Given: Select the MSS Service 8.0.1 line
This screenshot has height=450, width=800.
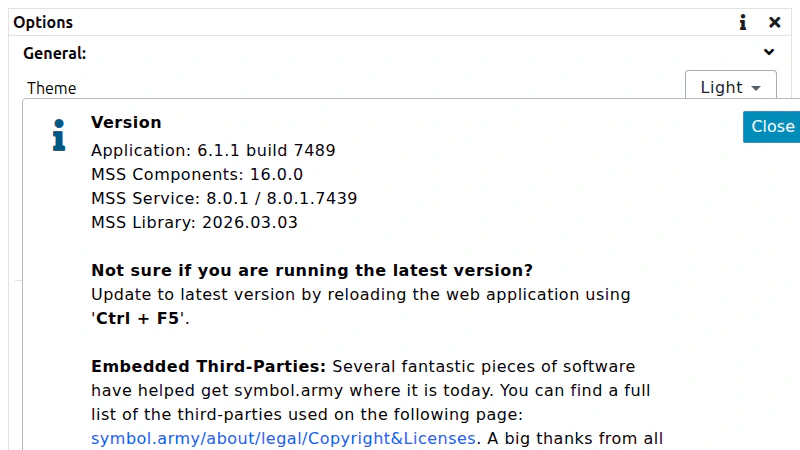Looking at the screenshot, I should pyautogui.click(x=224, y=198).
